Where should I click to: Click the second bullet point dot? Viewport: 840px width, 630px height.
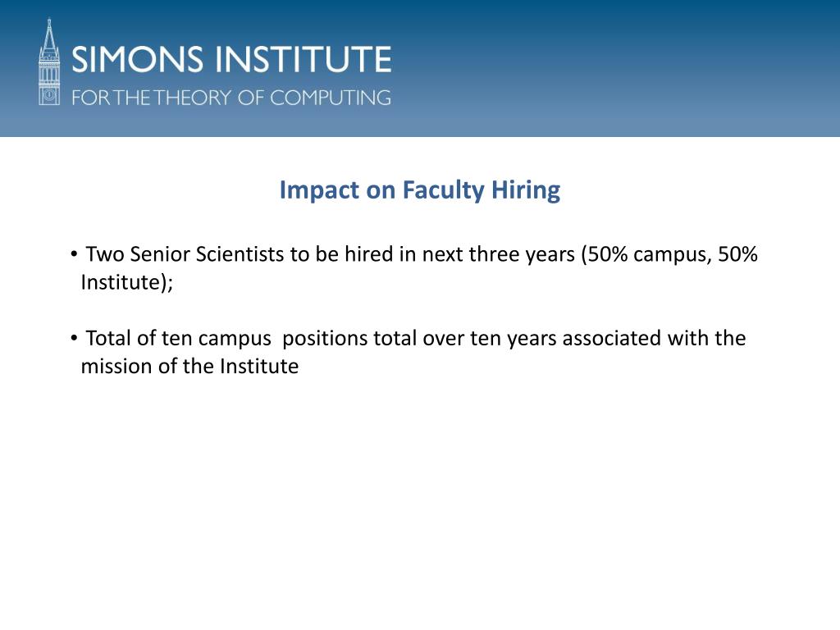point(74,337)
